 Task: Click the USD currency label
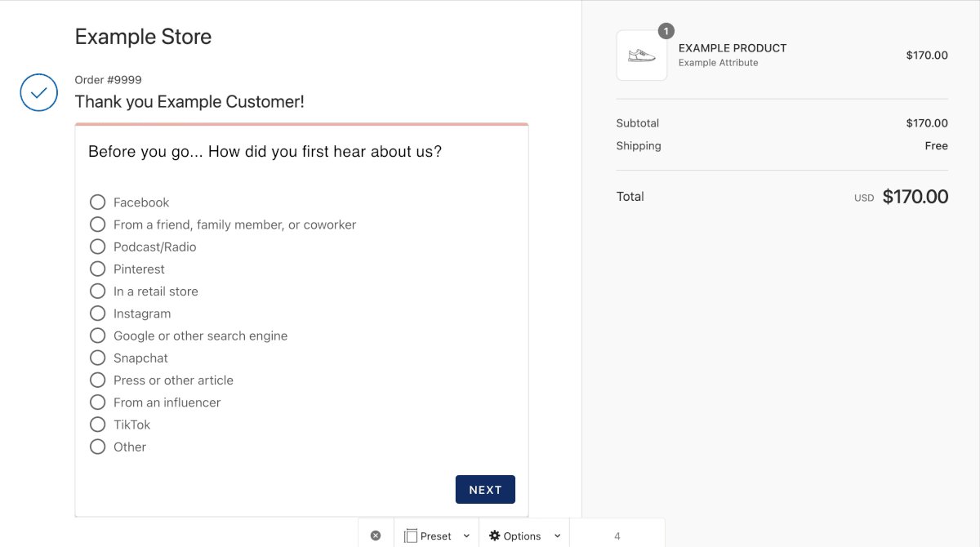(x=864, y=198)
